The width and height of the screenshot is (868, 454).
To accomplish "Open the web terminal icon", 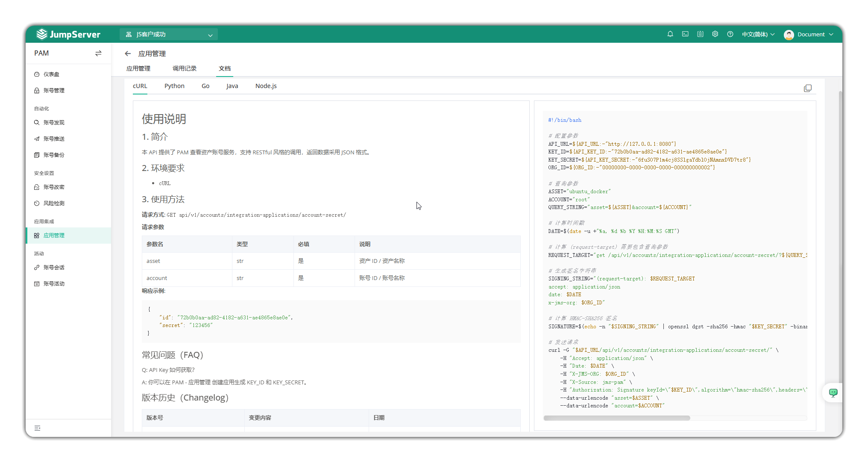I will click(x=685, y=34).
